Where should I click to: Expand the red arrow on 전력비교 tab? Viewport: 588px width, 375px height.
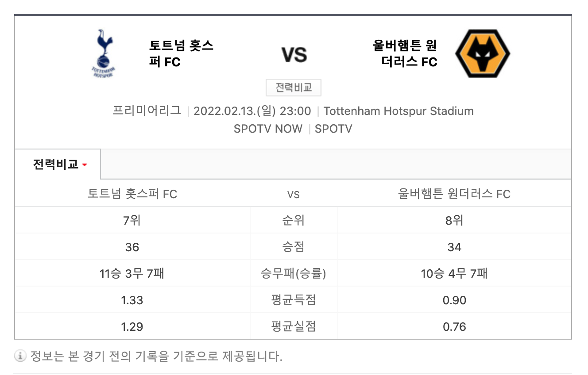pos(85,165)
